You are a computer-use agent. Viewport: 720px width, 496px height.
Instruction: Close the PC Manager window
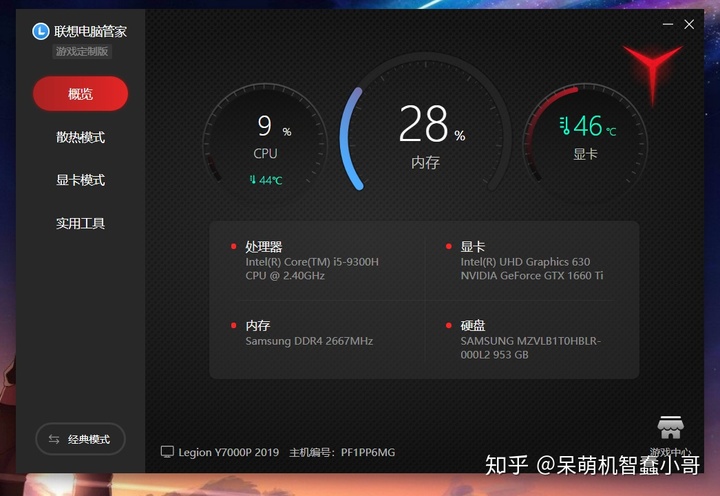coord(689,24)
